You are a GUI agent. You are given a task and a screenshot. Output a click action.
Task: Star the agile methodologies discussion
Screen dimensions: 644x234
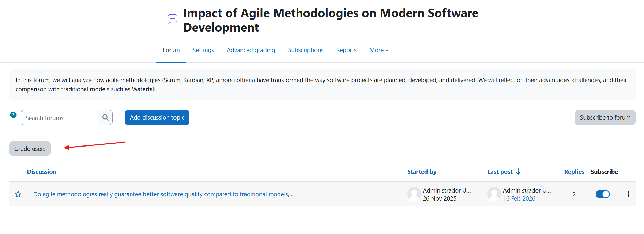point(18,194)
